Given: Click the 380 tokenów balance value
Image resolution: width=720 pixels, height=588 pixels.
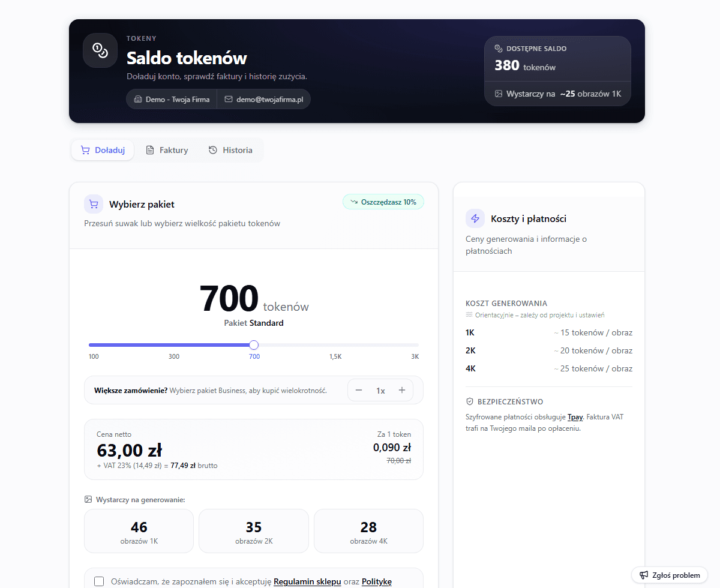Looking at the screenshot, I should click(x=525, y=65).
